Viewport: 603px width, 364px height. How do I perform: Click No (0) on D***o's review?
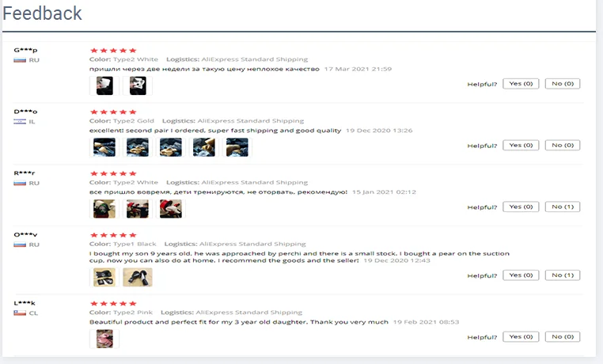pos(562,146)
